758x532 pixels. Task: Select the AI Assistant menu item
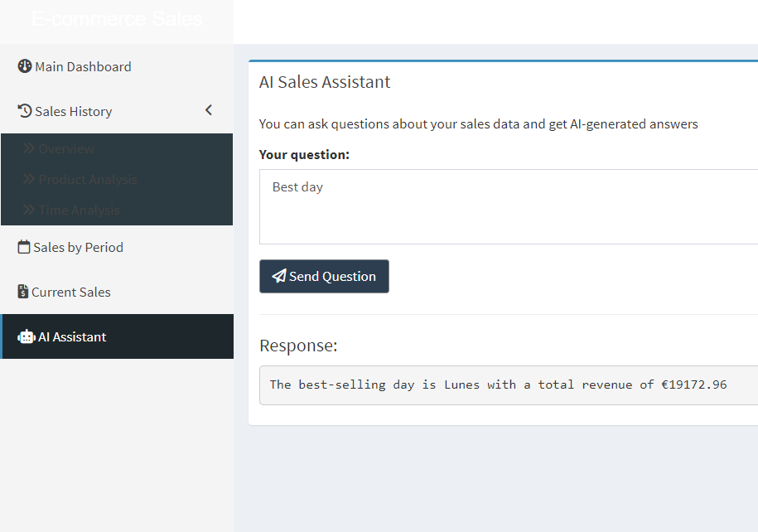117,336
